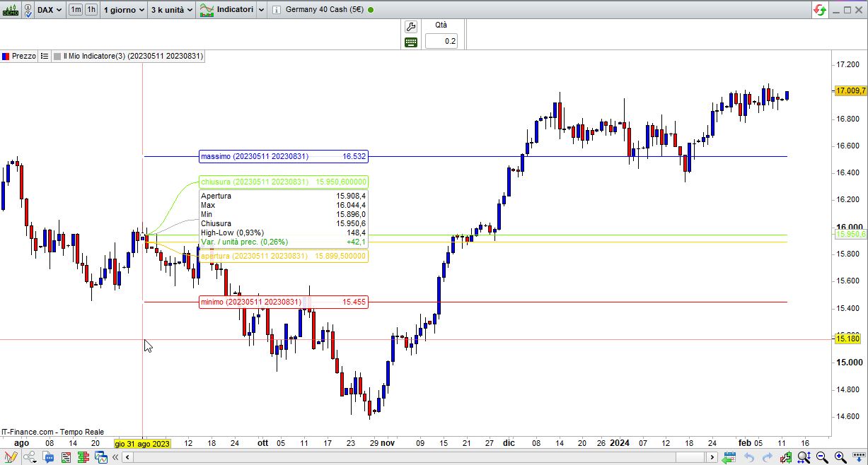Click the info icon beside Germany 40 Cash
868x465 pixels.
(276, 10)
